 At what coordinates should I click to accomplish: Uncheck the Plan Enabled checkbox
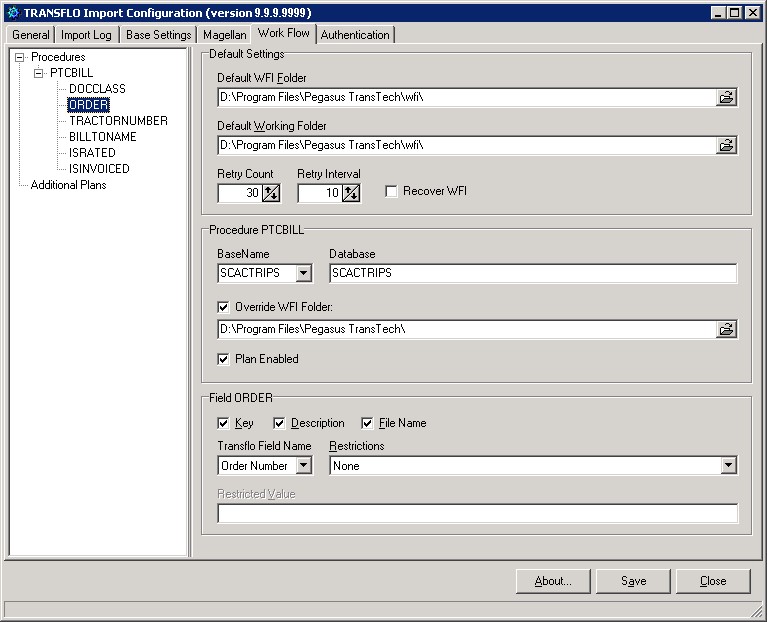click(x=223, y=359)
